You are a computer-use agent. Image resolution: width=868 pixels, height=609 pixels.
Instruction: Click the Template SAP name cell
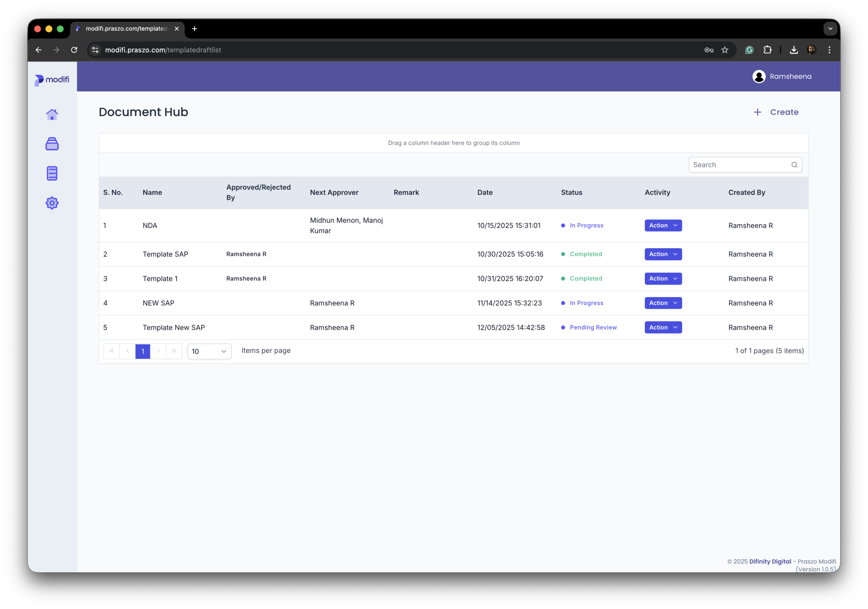tap(165, 254)
